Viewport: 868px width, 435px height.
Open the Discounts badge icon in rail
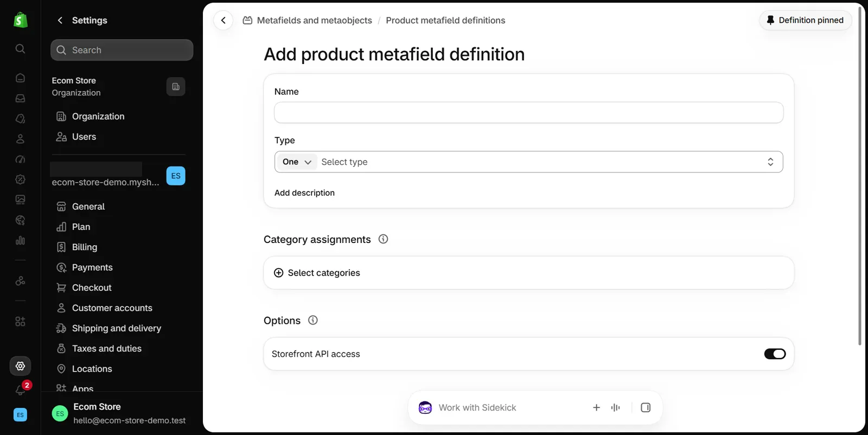(x=20, y=180)
